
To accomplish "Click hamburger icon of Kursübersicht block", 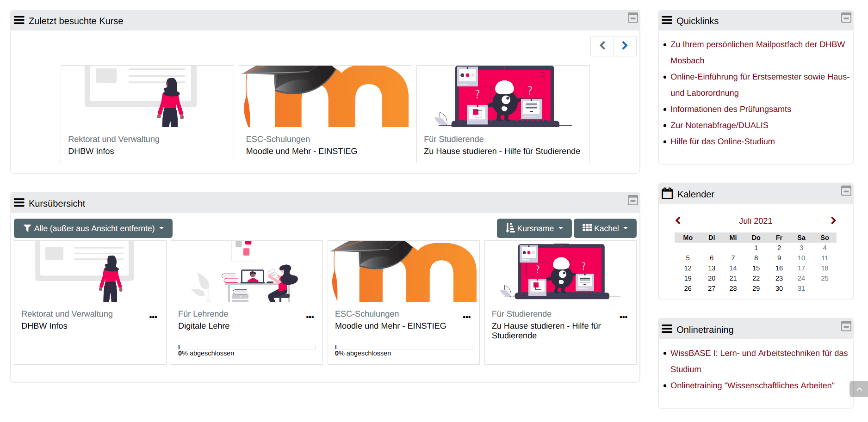I will point(19,203).
